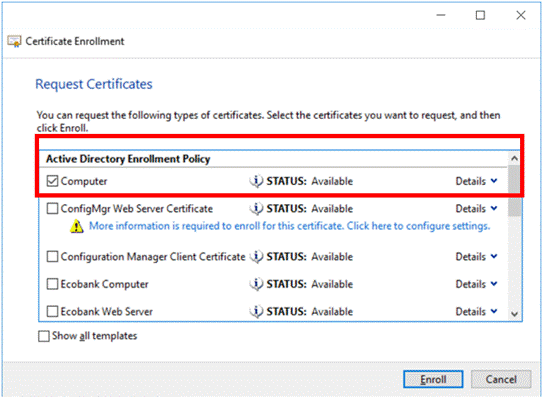Maximize the Certificate Enrollment window
This screenshot has height=401, width=543.
480,15
